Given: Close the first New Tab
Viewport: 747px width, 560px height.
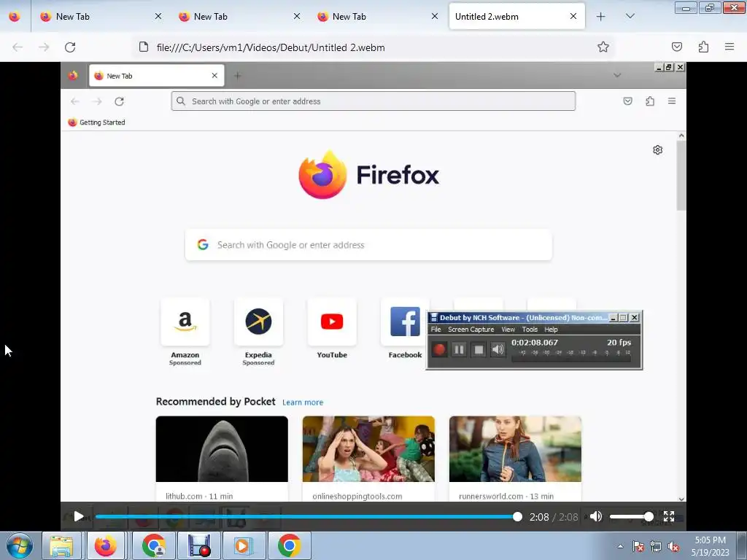Looking at the screenshot, I should tap(158, 16).
